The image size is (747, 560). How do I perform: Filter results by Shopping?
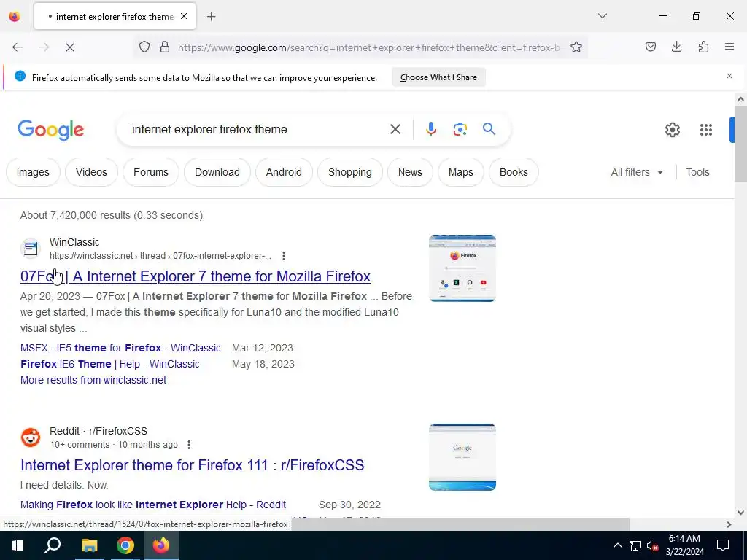350,172
